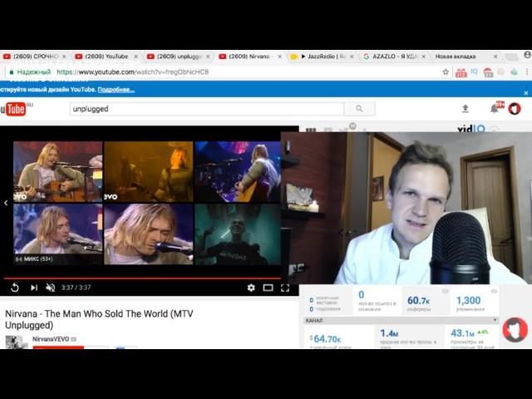532x399 pixels.
Task: Switch to the '(2609) unplugged' tab
Action: (x=179, y=57)
